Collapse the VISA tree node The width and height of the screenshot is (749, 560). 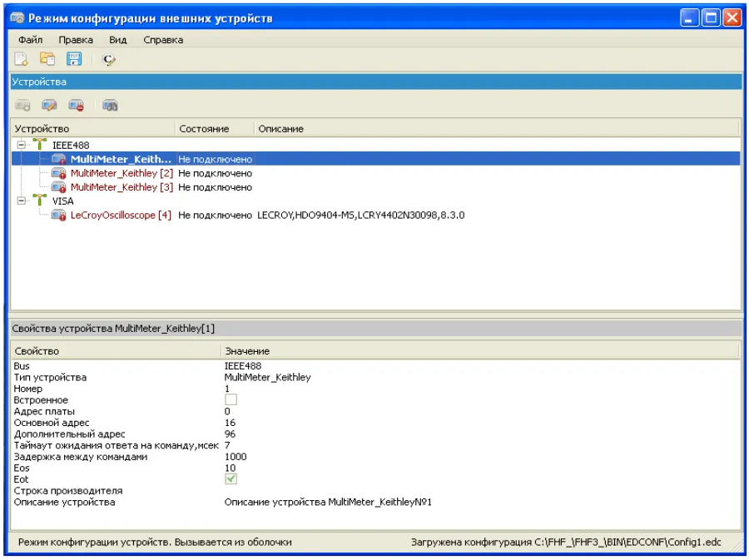21,201
